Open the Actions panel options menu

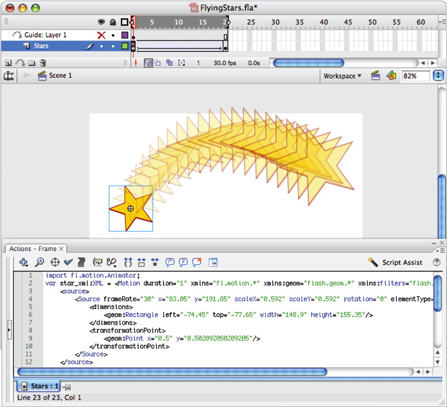(440, 250)
